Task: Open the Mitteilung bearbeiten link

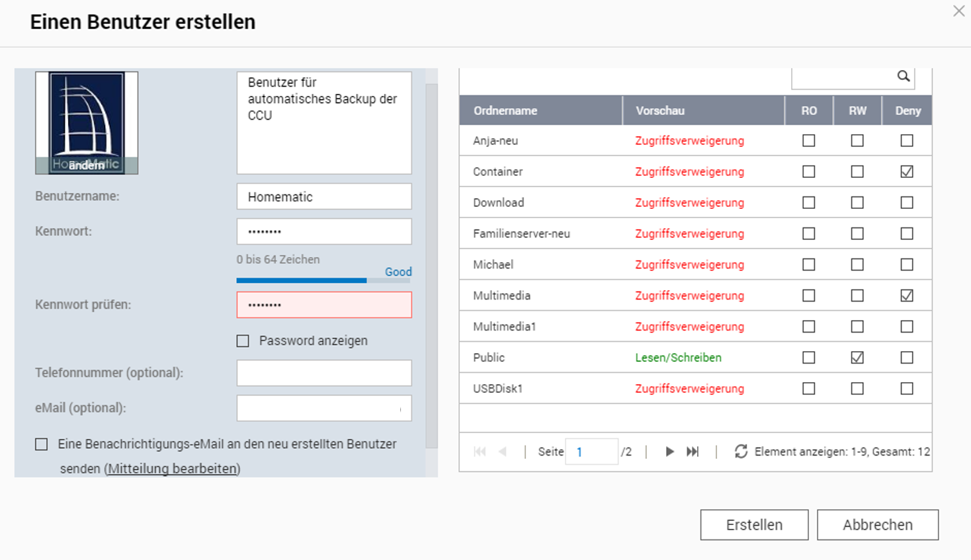Action: pyautogui.click(x=172, y=469)
